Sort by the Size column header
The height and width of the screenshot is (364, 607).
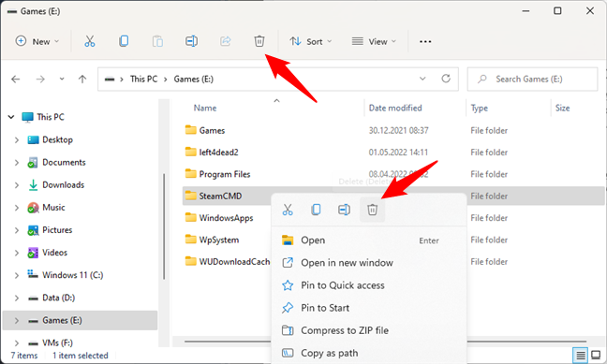pos(562,108)
